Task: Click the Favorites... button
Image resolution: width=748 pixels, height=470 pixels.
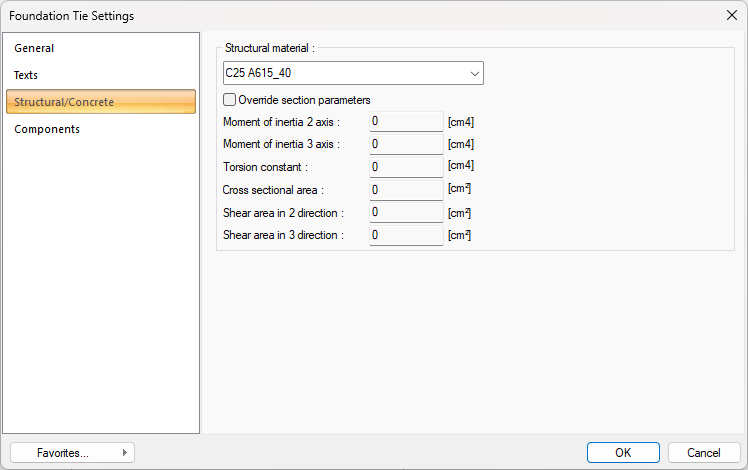Action: tap(63, 453)
